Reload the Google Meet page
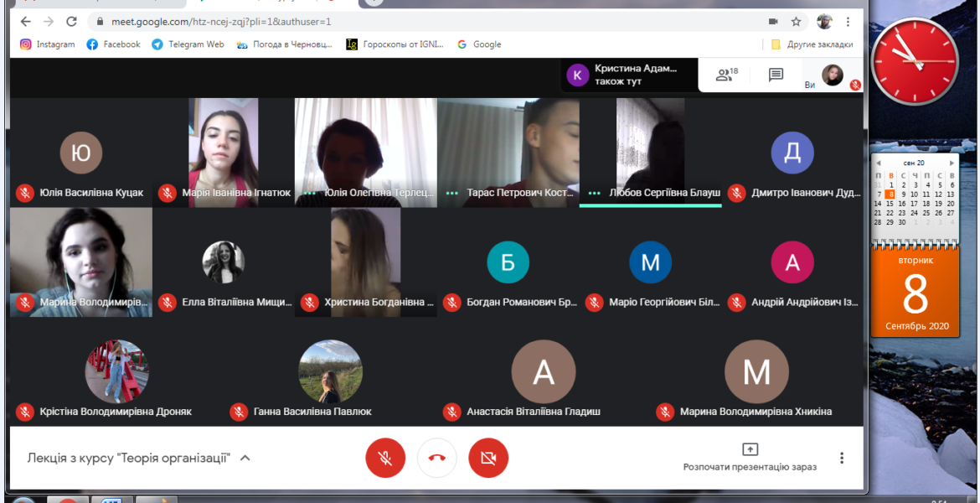 (x=72, y=21)
